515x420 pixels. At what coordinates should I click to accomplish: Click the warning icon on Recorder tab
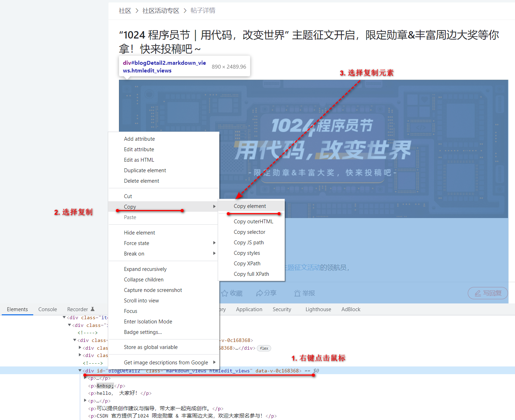pyautogui.click(x=93, y=308)
